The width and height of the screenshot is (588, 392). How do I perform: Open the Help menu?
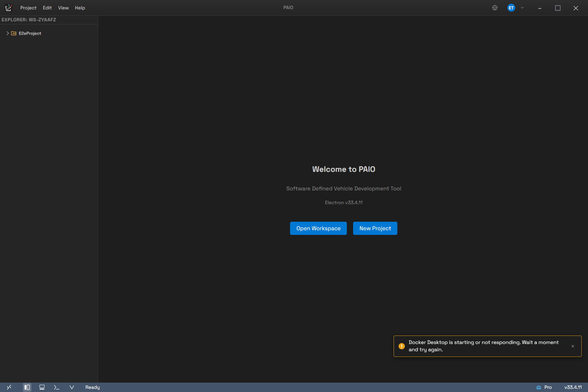80,8
